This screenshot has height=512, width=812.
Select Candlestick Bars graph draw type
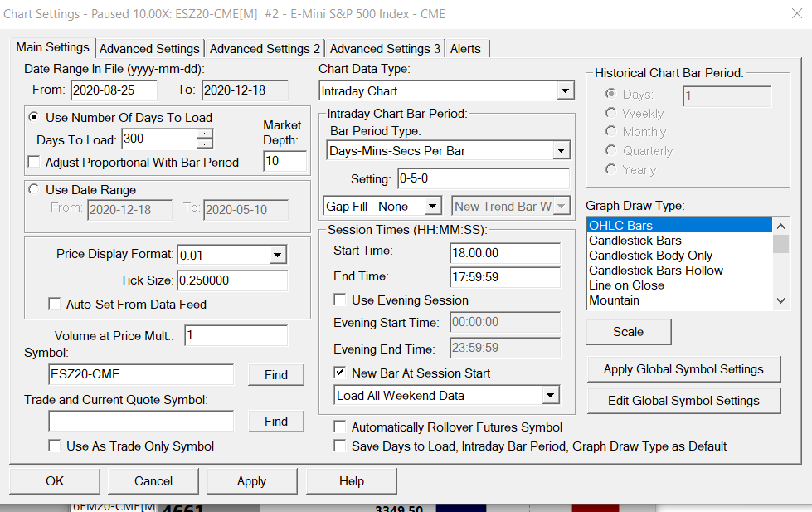[x=679, y=241]
